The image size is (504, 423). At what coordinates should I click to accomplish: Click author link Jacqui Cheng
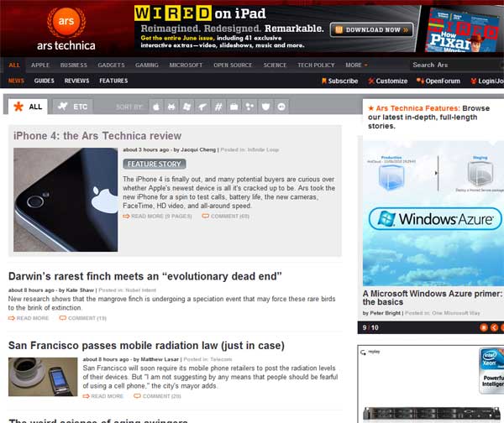pyautogui.click(x=198, y=149)
